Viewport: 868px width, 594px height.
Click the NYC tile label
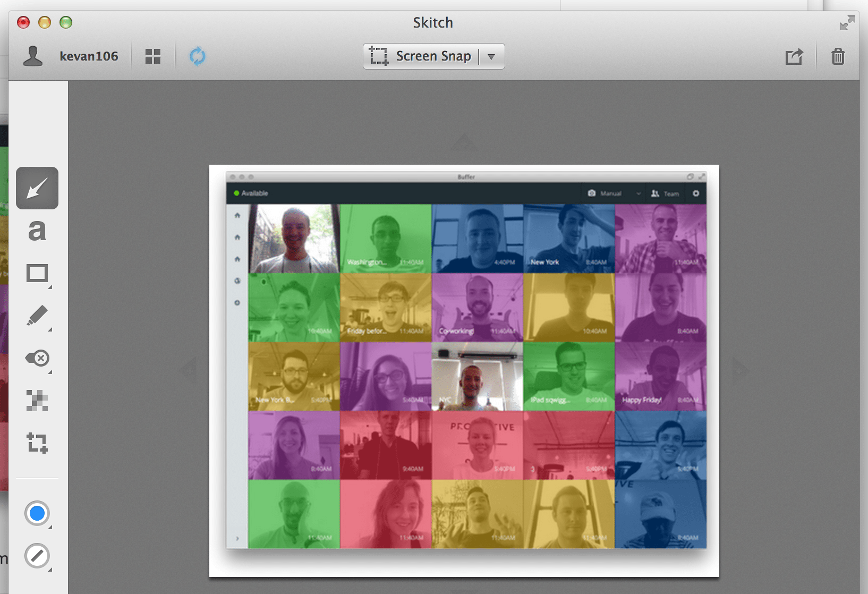point(445,400)
